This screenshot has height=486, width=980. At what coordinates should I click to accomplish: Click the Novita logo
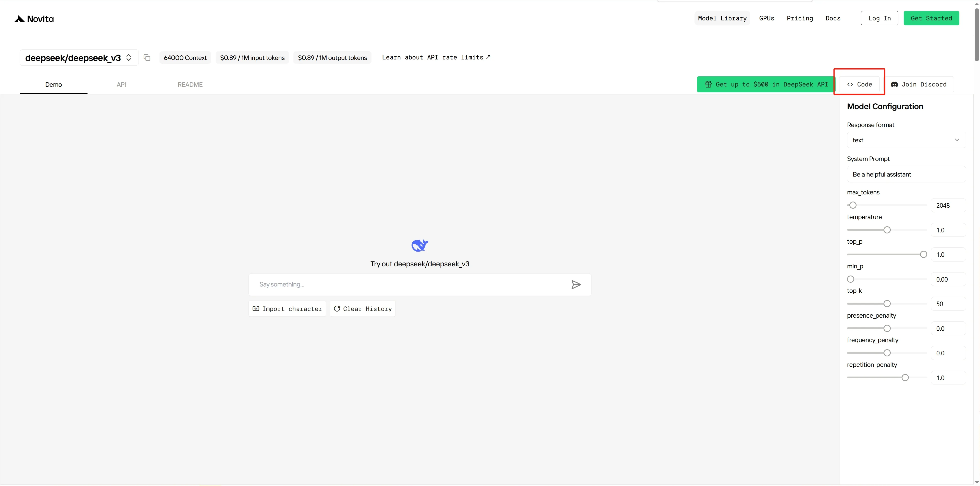(x=34, y=19)
